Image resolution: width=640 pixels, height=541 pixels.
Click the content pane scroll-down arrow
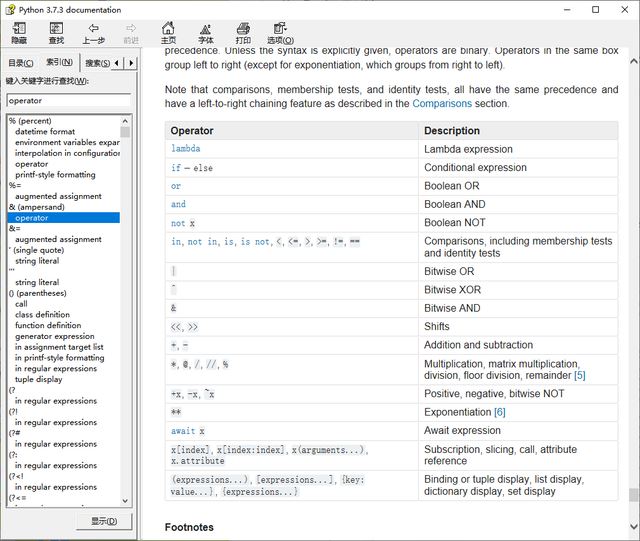pyautogui.click(x=633, y=526)
